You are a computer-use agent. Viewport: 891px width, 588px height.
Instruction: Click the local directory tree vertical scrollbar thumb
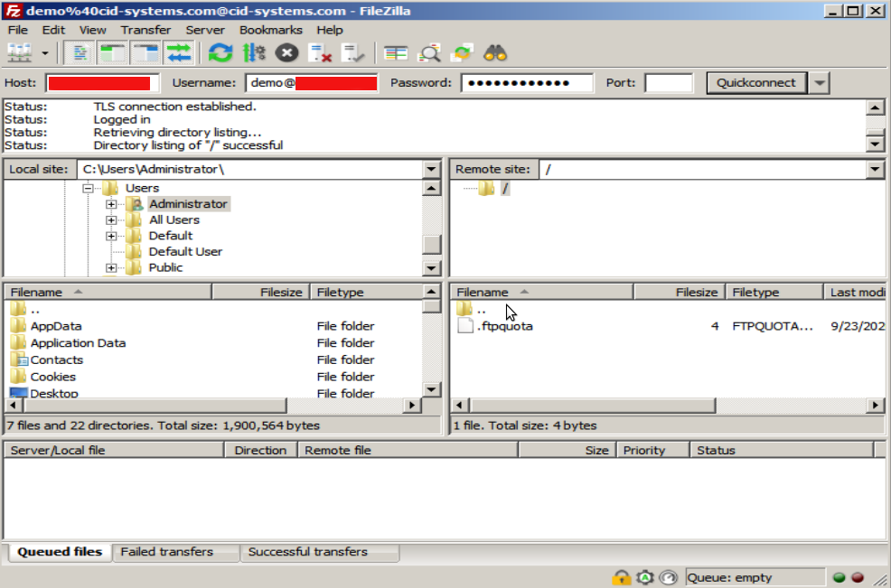[x=431, y=244]
